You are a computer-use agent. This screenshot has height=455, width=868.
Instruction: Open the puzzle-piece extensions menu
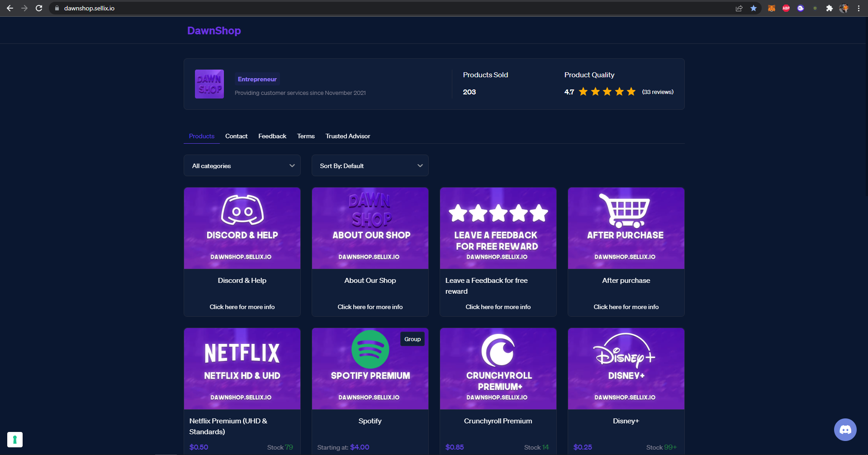tap(830, 8)
